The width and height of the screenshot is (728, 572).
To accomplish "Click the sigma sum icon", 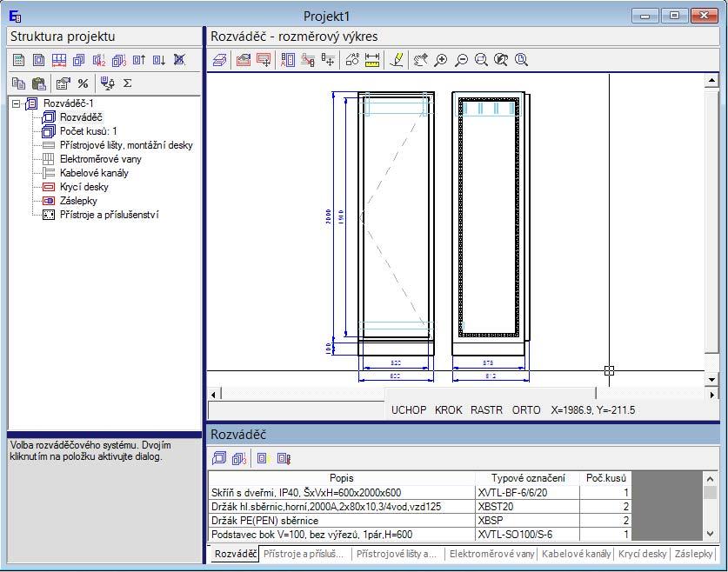I will click(x=127, y=83).
